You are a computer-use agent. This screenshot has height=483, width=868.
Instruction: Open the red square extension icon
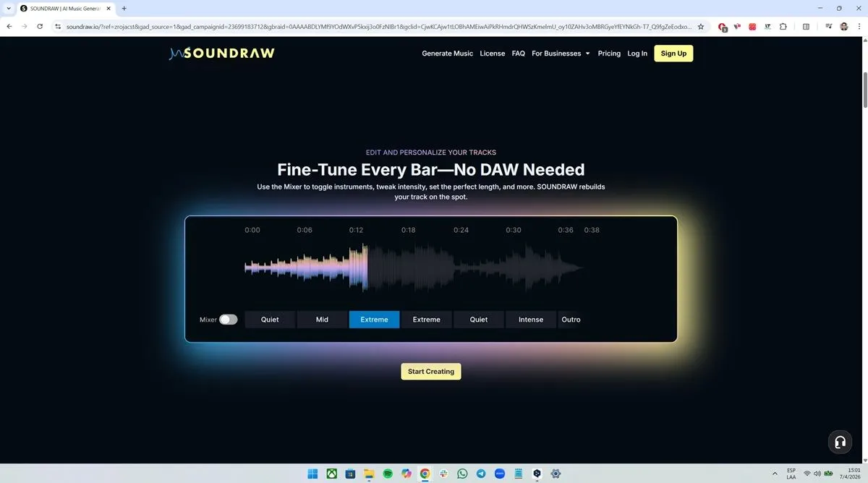coord(752,27)
